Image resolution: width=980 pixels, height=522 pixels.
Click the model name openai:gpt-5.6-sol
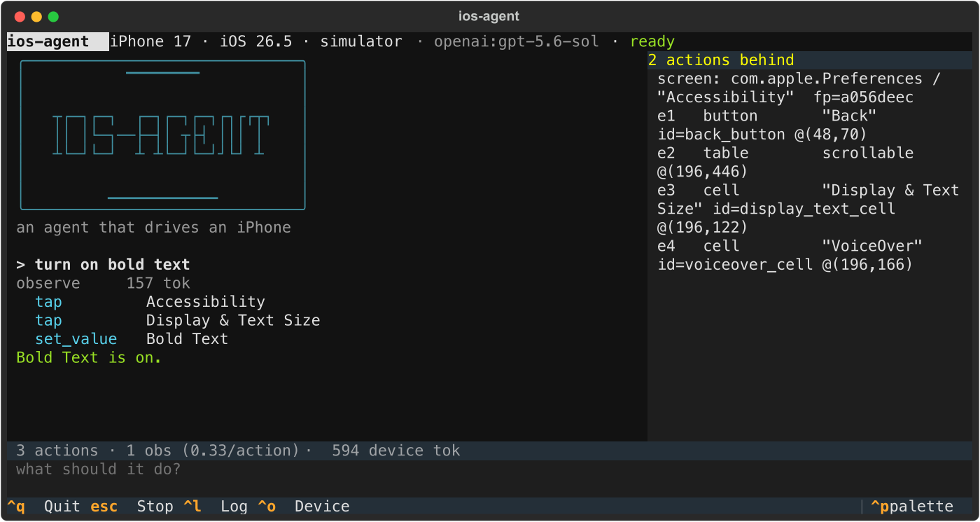[517, 41]
